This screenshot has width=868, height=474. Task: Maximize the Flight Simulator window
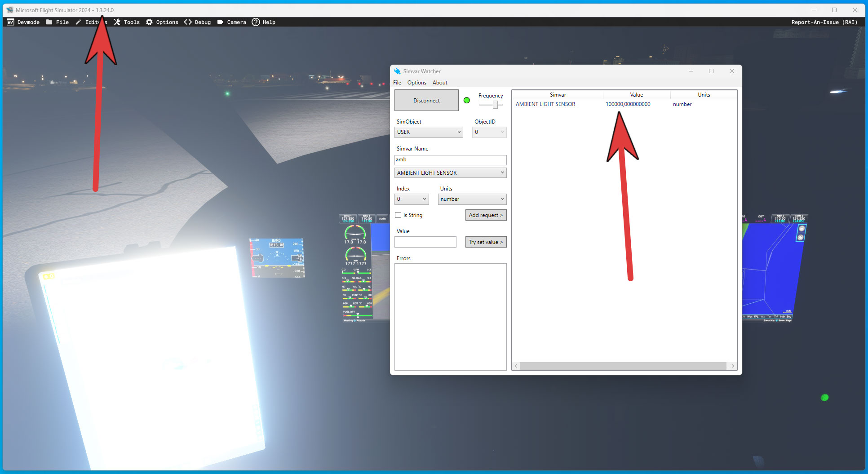(834, 10)
